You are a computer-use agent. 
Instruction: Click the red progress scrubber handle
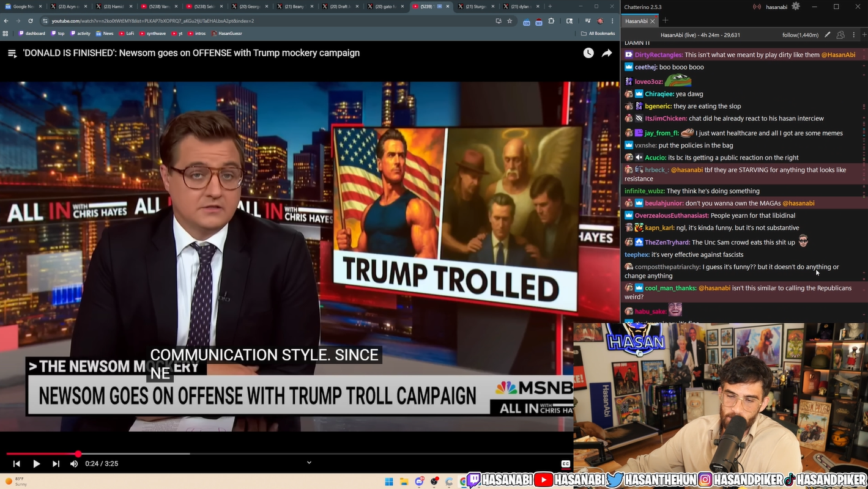coord(78,454)
